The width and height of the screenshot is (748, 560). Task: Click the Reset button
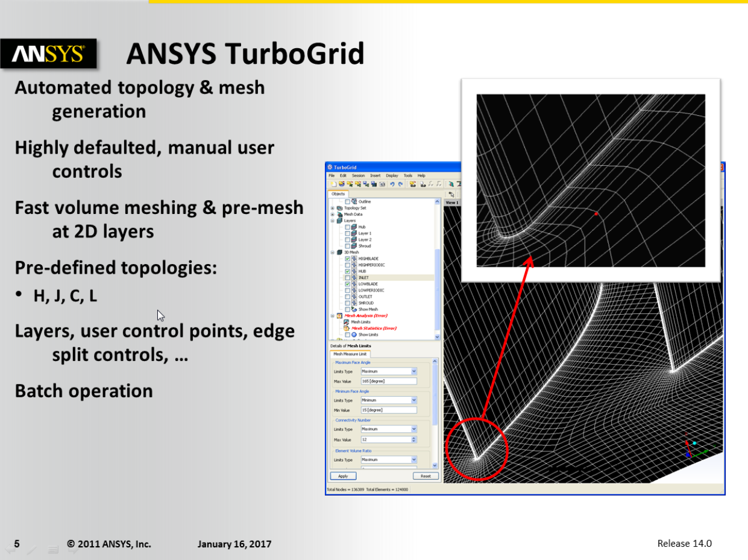coord(426,476)
